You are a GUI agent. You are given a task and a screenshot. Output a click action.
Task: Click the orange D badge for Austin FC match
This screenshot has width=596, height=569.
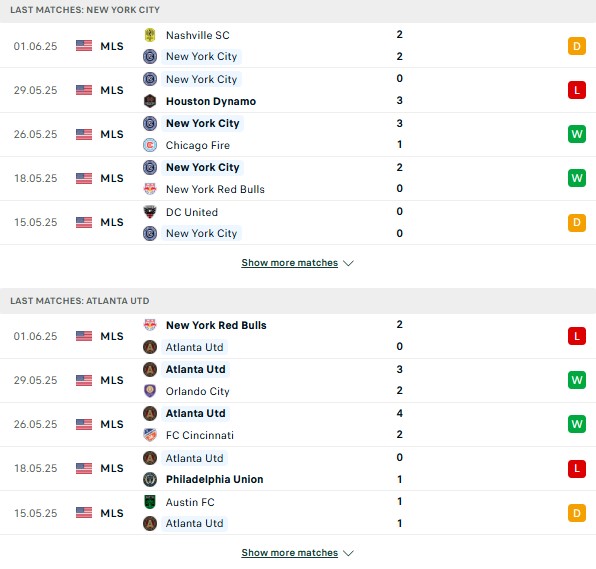577,513
